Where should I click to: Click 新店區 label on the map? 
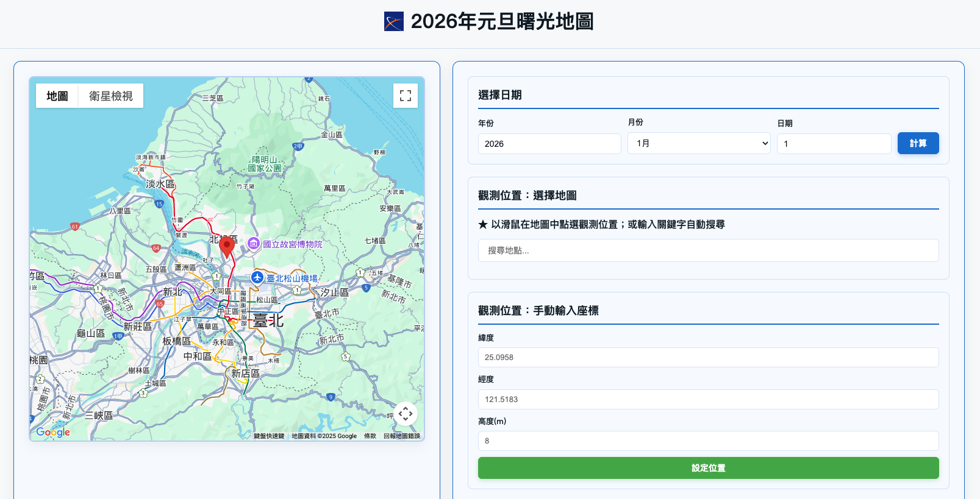246,373
